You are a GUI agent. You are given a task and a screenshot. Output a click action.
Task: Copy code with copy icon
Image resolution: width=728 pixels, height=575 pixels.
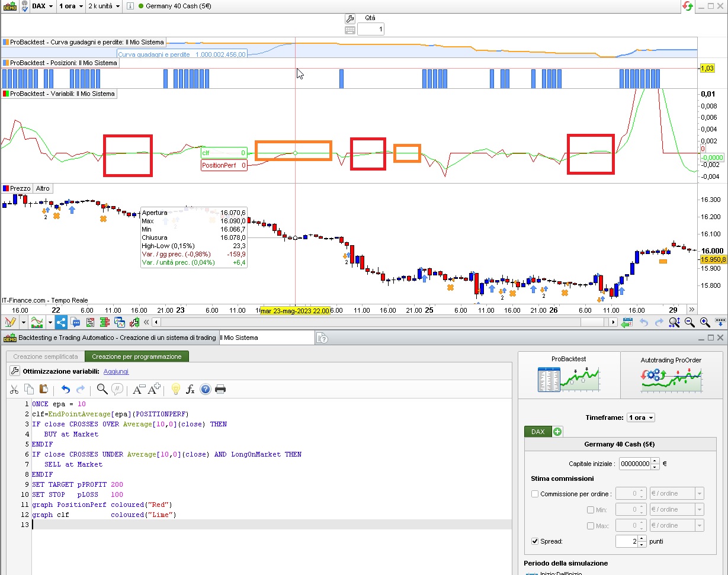[30, 389]
